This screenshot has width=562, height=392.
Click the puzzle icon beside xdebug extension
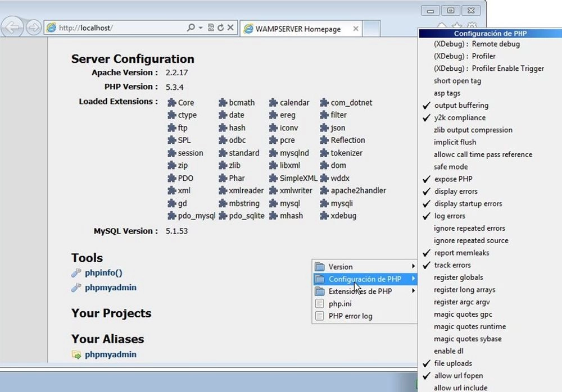point(324,216)
